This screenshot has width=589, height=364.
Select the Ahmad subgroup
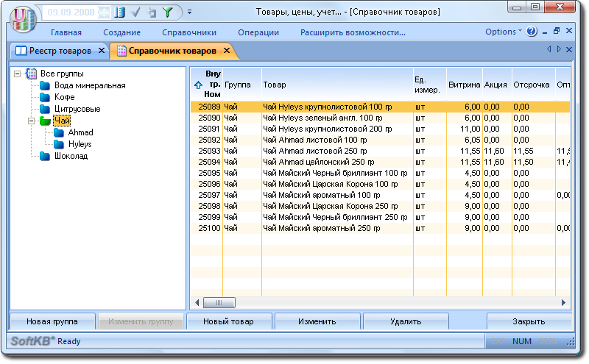81,132
